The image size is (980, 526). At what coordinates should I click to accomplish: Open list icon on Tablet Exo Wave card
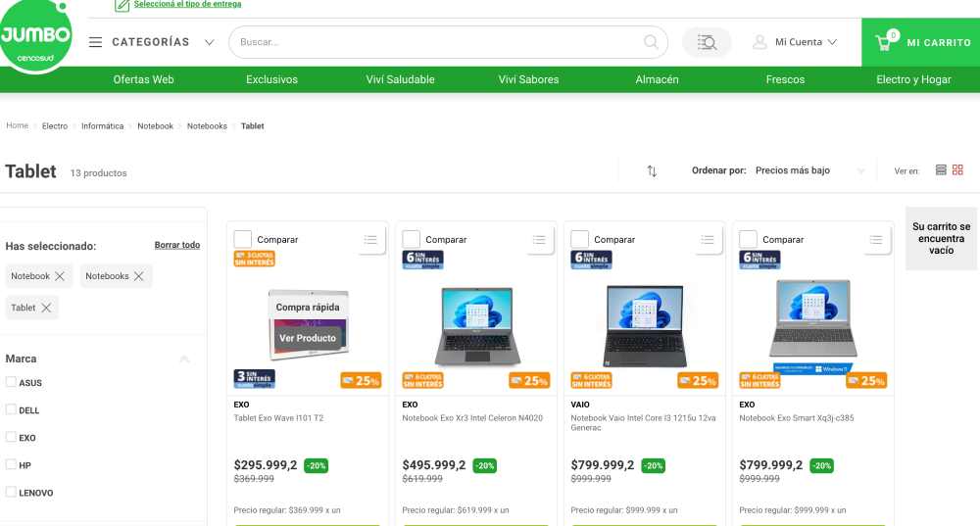(370, 239)
